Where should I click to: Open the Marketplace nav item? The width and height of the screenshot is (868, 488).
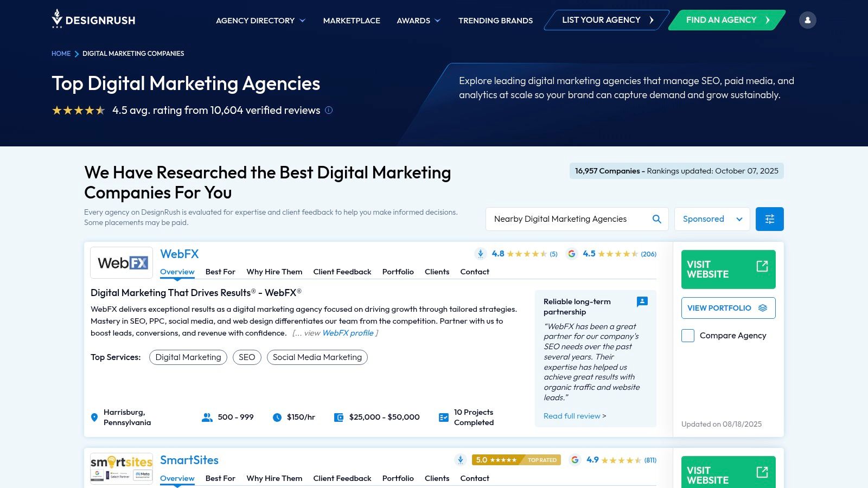tap(352, 21)
